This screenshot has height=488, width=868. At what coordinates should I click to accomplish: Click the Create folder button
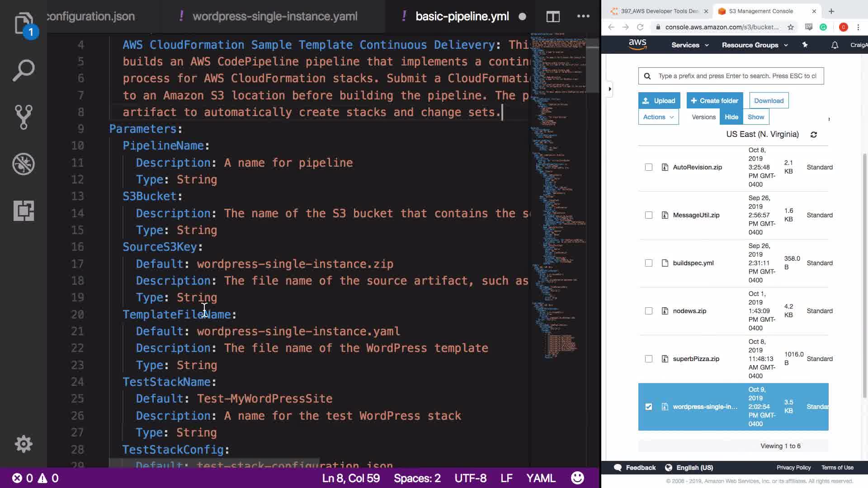pyautogui.click(x=714, y=101)
